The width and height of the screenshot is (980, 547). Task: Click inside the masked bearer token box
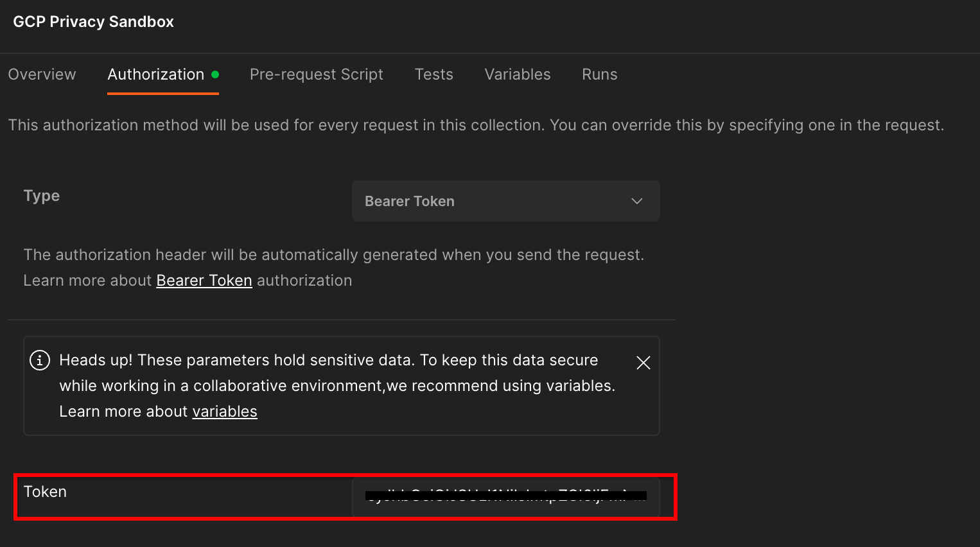tap(505, 497)
